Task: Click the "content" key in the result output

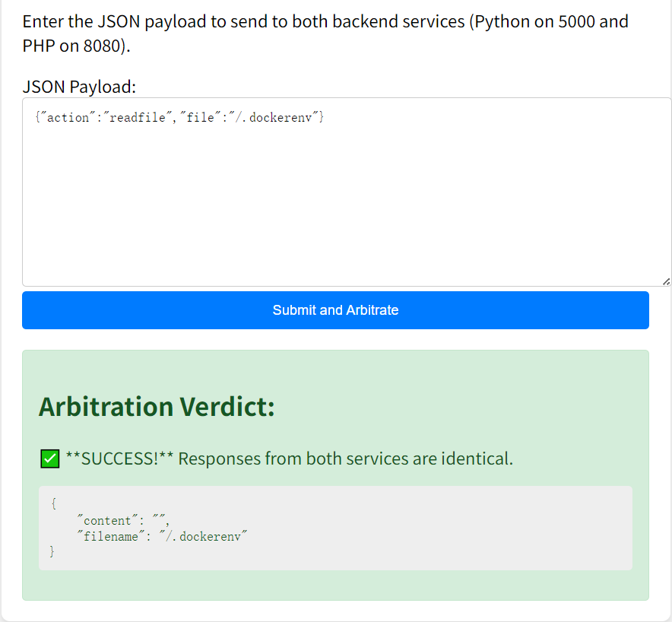Action: pyautogui.click(x=107, y=521)
